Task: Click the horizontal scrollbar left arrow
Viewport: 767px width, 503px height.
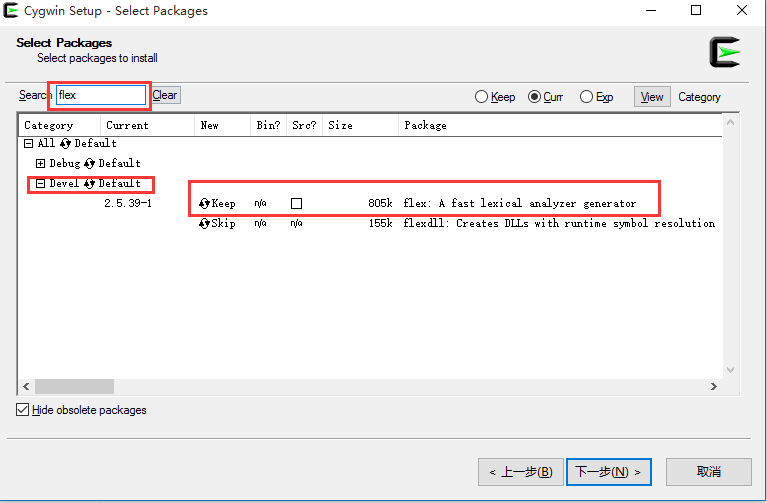Action: [x=26, y=387]
